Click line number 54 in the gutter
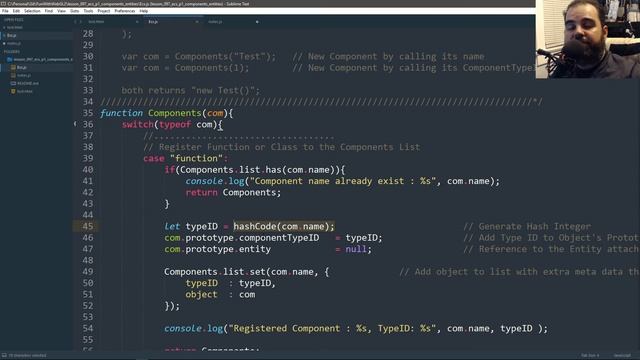 point(88,329)
